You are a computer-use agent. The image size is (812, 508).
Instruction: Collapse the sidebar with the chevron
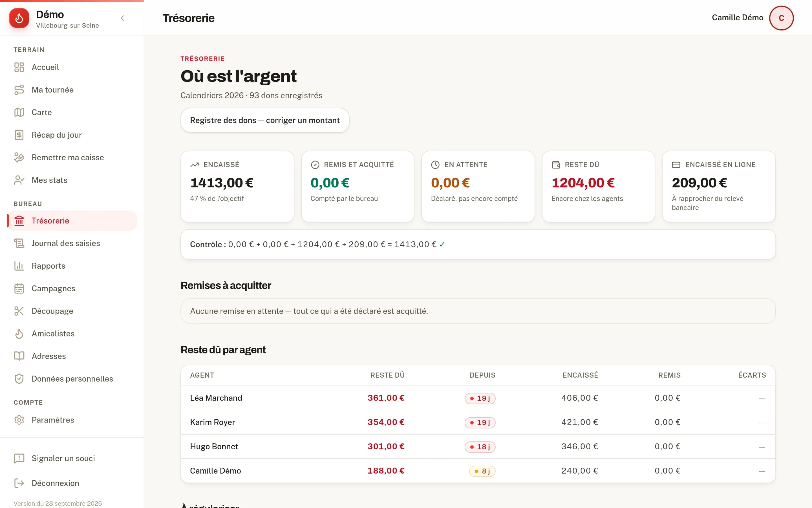(122, 18)
